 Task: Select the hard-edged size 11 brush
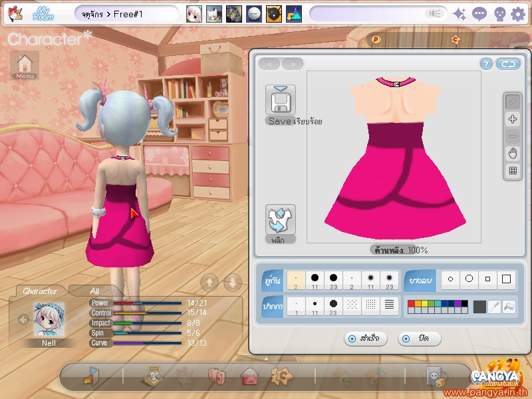coord(315,281)
